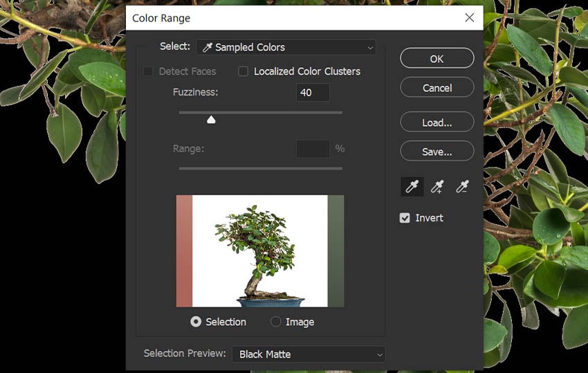Toggle the Detect Faces checkbox
Screen dimensions: 588x373
coord(148,71)
